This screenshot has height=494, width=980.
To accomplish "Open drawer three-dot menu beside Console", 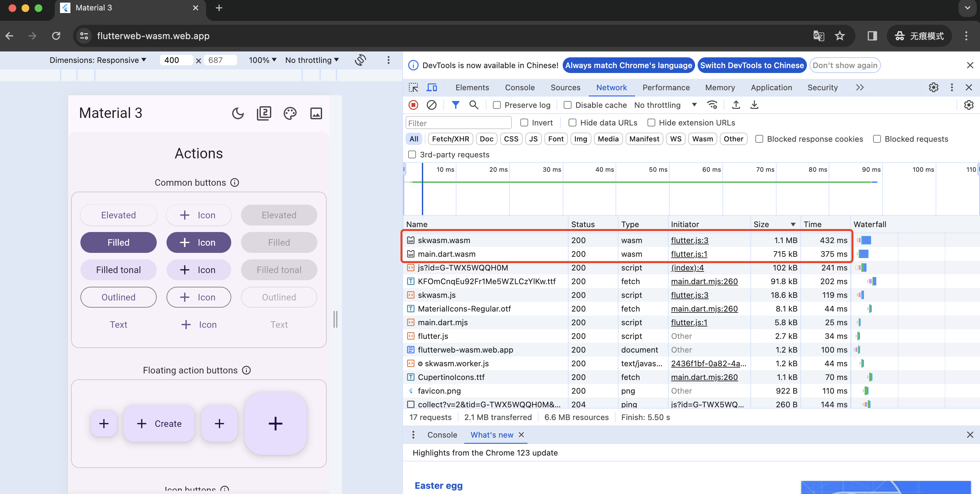I will 413,435.
